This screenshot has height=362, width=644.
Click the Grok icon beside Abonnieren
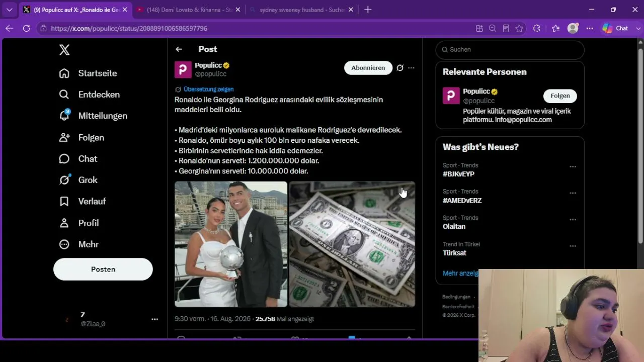[400, 68]
